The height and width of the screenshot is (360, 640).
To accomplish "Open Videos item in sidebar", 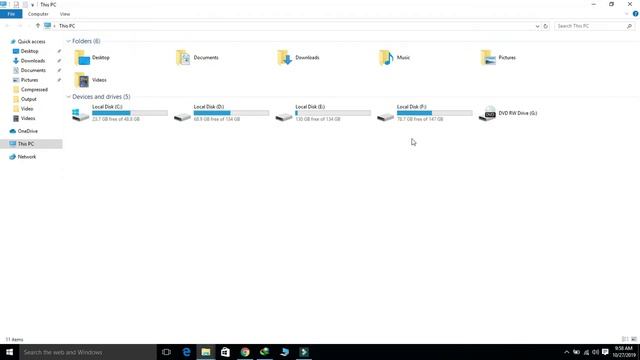I will pos(28,118).
